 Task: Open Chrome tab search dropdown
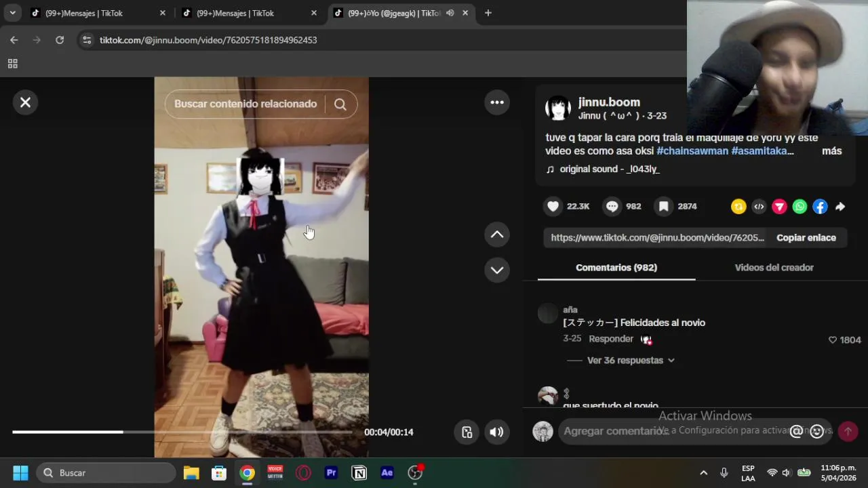tap(12, 13)
